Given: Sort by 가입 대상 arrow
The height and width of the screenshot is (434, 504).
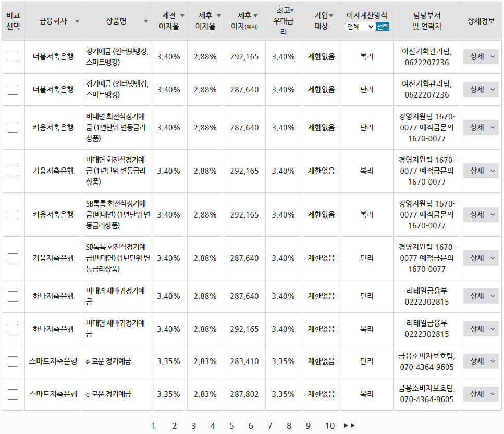Looking at the screenshot, I should tap(331, 16).
